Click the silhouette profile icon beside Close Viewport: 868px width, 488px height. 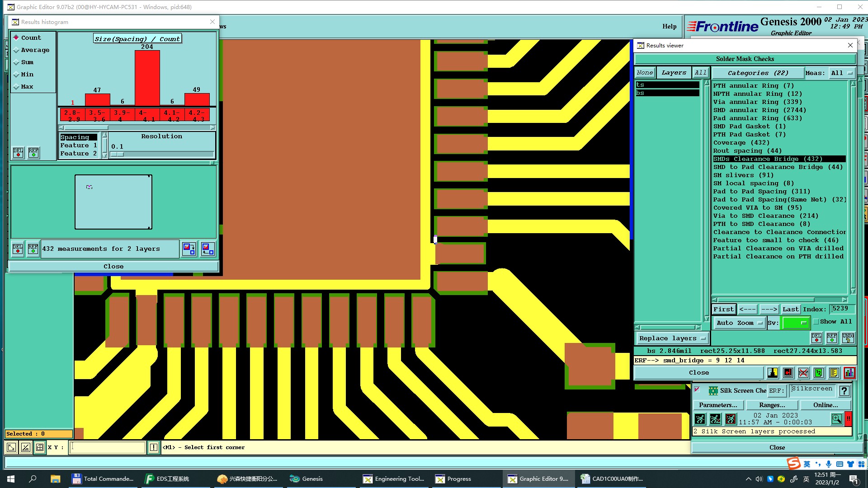click(773, 373)
